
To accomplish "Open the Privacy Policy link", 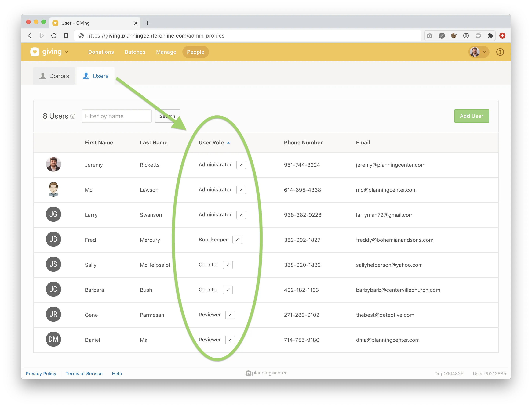I will [x=41, y=374].
